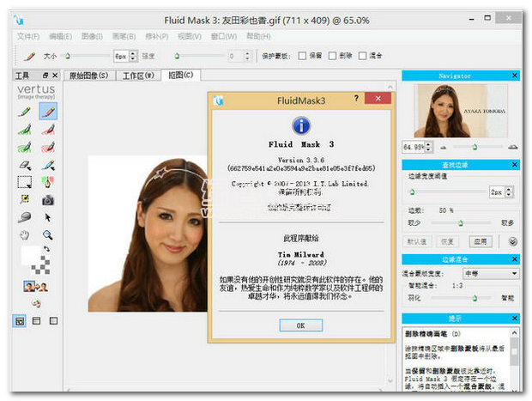Image resolution: width=532 pixels, height=401 pixels.
Task: Click the 恢复 restore button
Action: pos(447,242)
